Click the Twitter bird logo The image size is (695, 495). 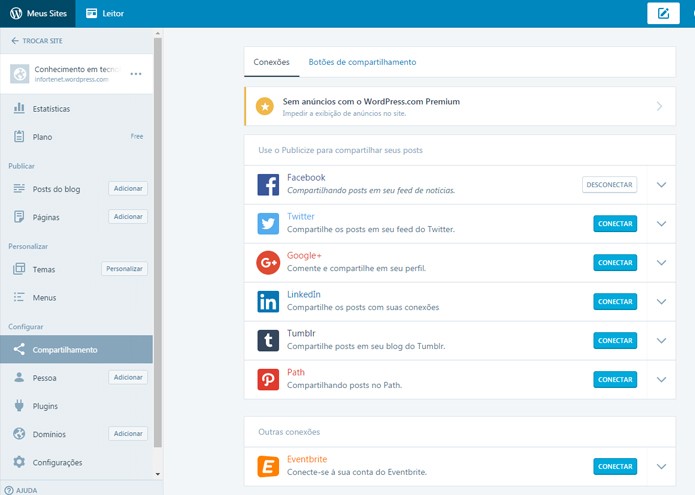268,224
